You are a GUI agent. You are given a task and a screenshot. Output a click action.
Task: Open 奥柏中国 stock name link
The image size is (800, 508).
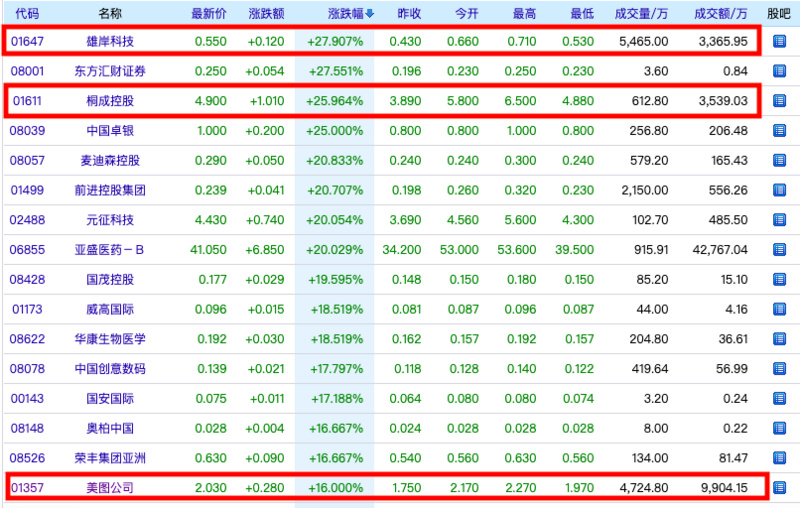pos(110,428)
